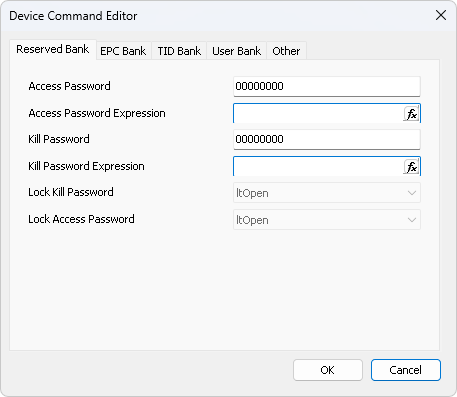This screenshot has height=397, width=457.
Task: Open fx editor for Kill Password Expression
Action: pyautogui.click(x=411, y=167)
